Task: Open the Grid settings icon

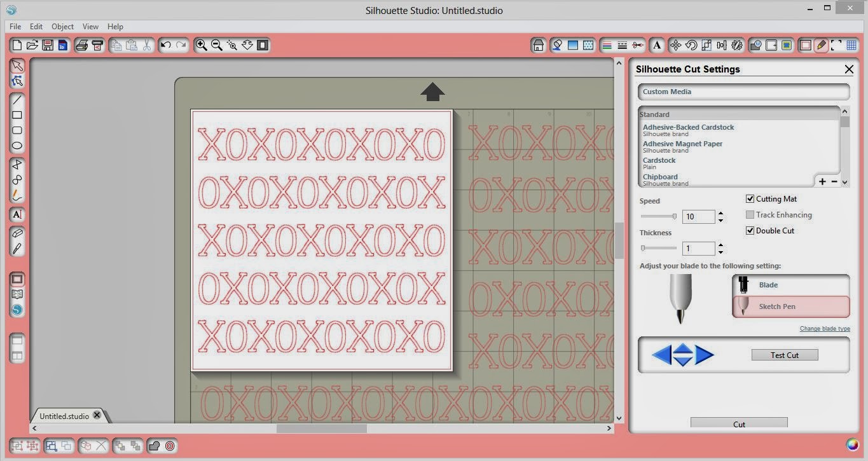Action: [851, 45]
